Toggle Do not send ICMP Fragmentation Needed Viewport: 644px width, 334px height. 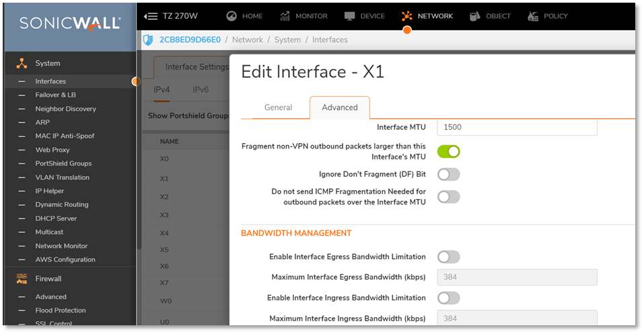(448, 197)
